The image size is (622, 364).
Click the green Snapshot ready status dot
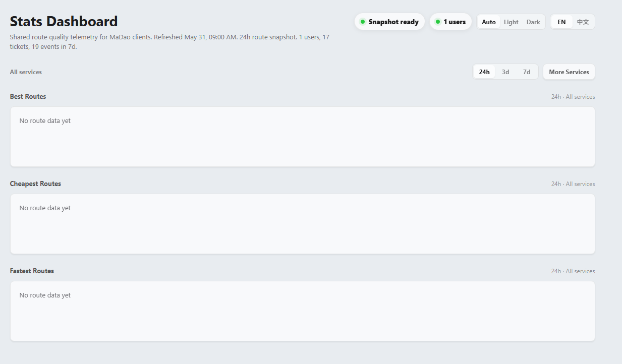pyautogui.click(x=362, y=22)
